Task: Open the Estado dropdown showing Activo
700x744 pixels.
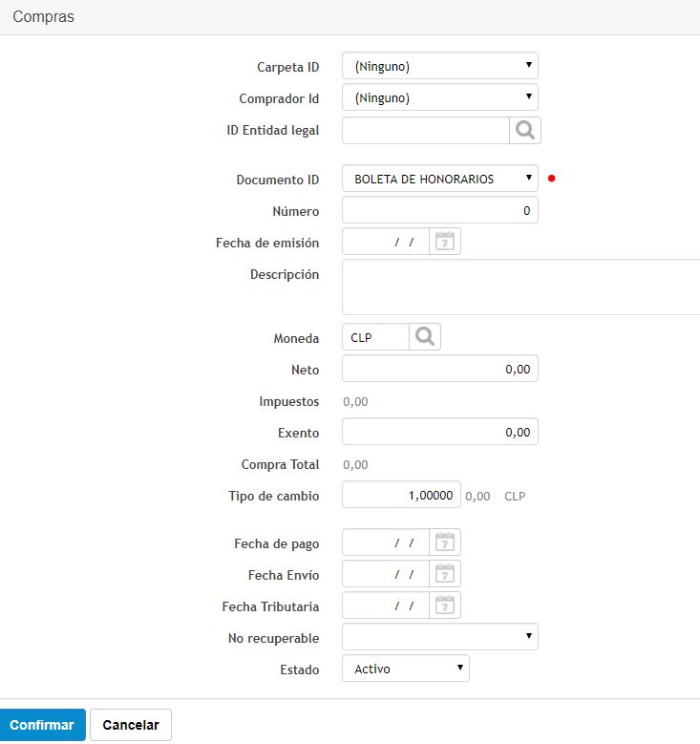Action: coord(406,669)
